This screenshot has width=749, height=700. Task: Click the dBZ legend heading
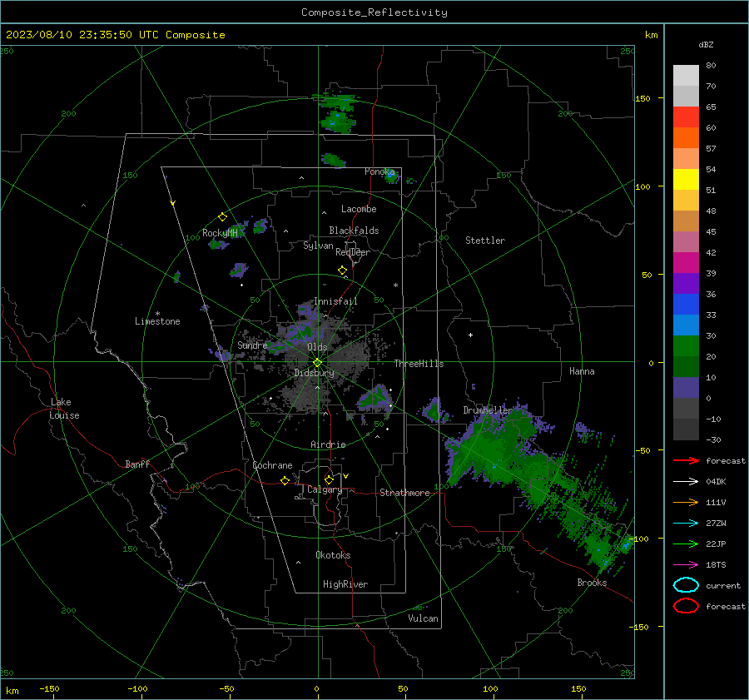click(x=706, y=44)
